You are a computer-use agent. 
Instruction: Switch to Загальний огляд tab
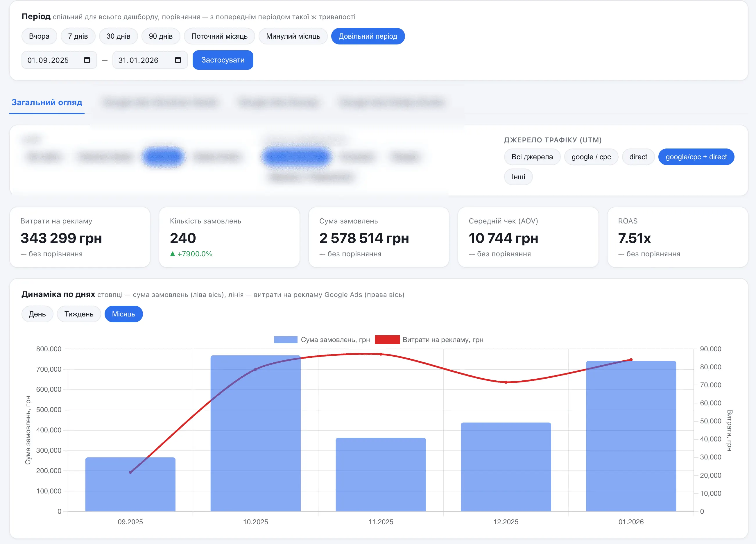tap(47, 102)
